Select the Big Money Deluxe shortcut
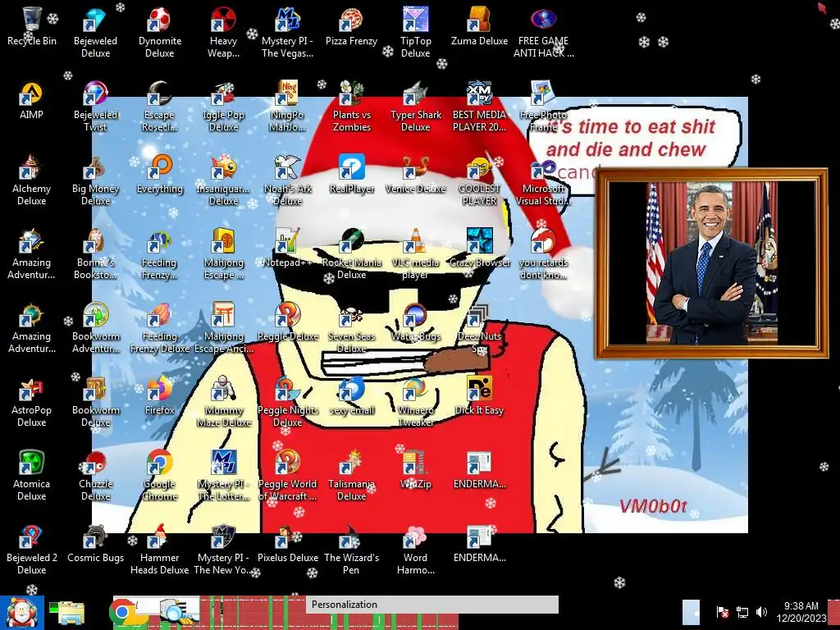Viewport: 840px width, 630px height. tap(95, 180)
